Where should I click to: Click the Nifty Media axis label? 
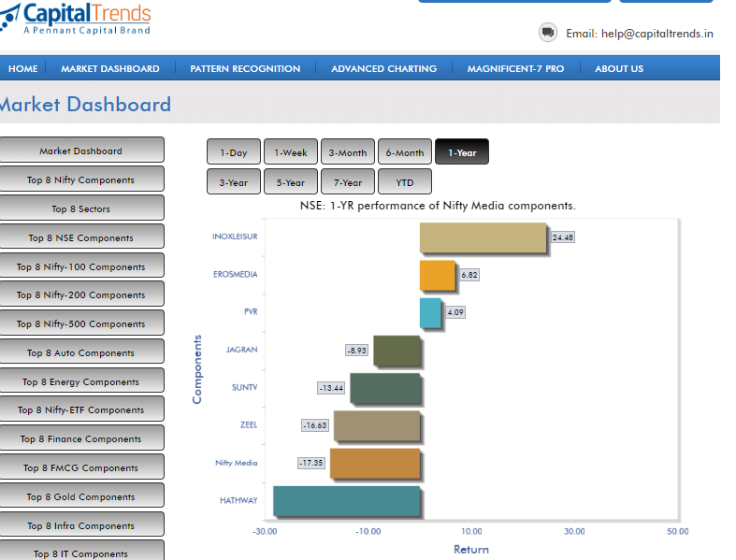click(x=236, y=463)
